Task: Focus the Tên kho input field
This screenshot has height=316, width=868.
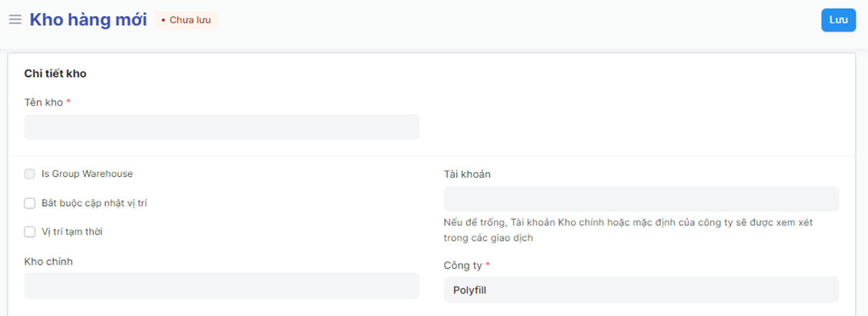Action: [222, 127]
